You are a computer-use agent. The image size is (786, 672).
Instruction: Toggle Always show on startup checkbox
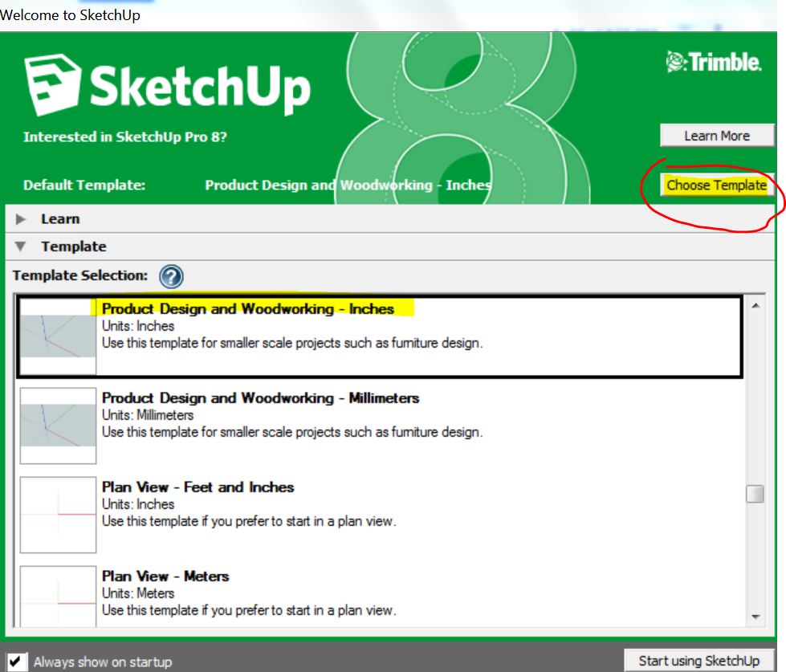point(15,662)
